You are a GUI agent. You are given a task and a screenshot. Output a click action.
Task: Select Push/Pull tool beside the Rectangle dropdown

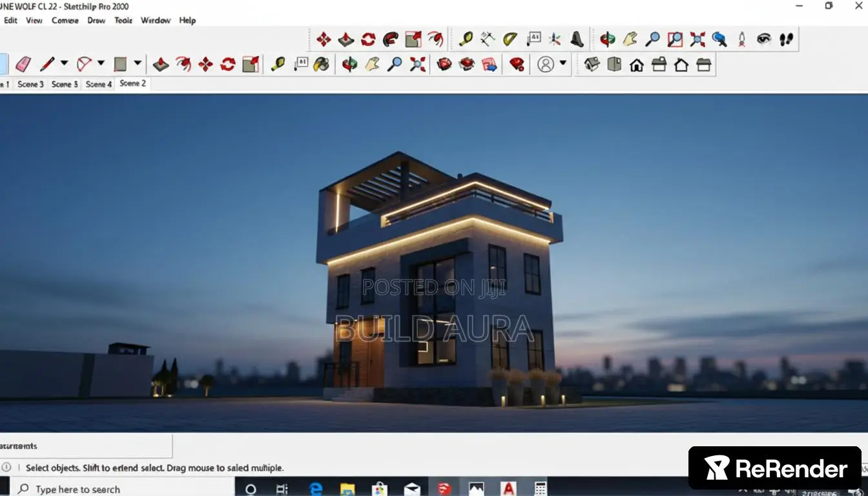tap(161, 64)
